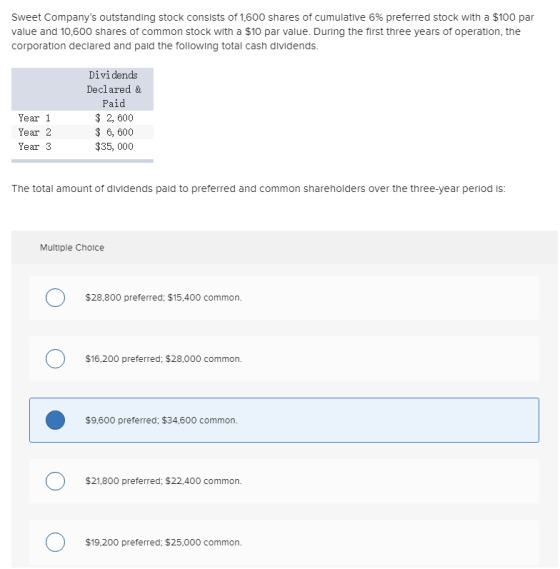Viewport: 560px width, 569px height.
Task: Click the 'Year 2' row label
Action: click(35, 132)
